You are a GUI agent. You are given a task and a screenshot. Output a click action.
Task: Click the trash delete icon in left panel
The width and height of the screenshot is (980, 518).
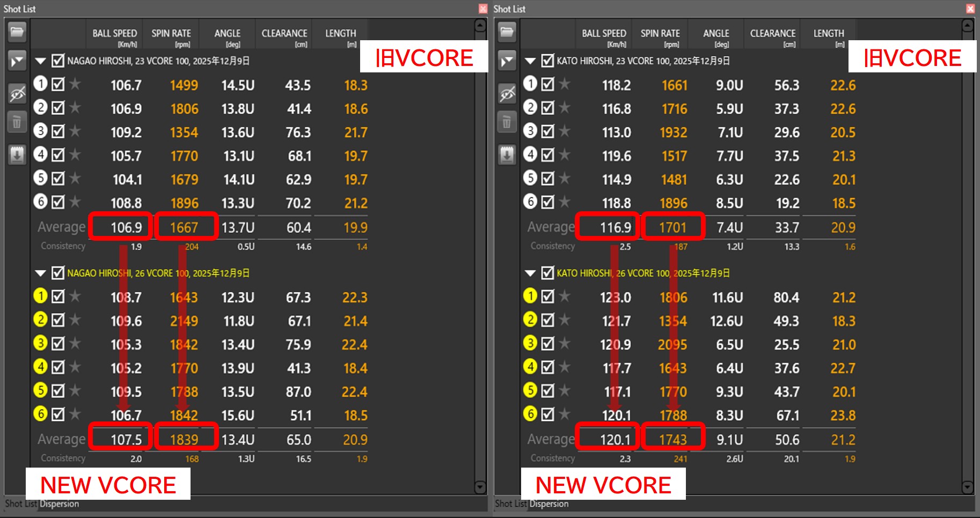17,123
